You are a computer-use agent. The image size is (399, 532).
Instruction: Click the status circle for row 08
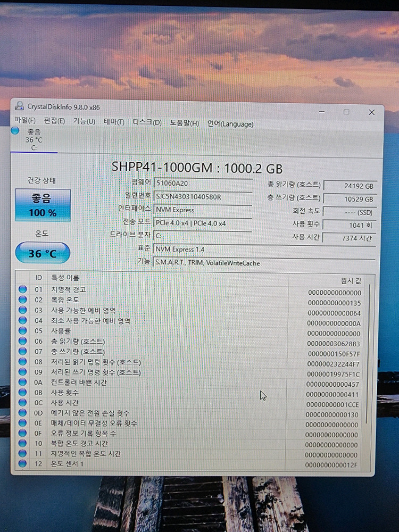tap(23, 361)
